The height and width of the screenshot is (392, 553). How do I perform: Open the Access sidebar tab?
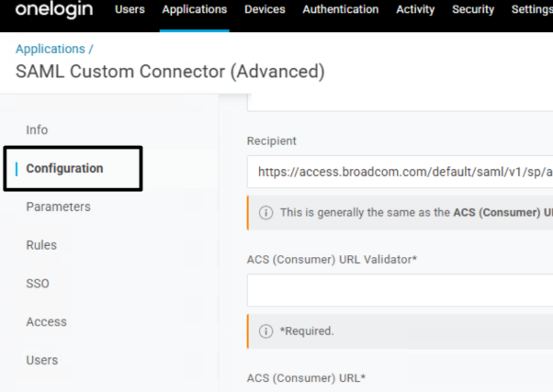pyautogui.click(x=46, y=322)
